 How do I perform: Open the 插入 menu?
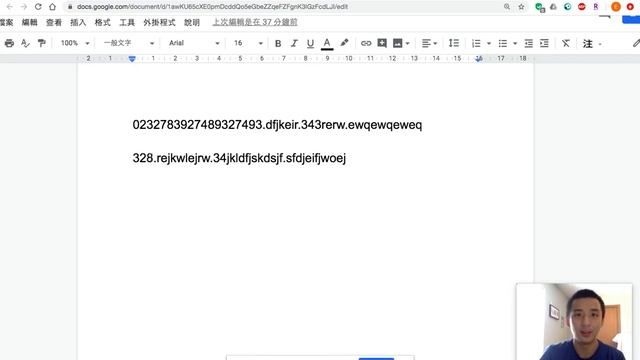(x=78, y=22)
